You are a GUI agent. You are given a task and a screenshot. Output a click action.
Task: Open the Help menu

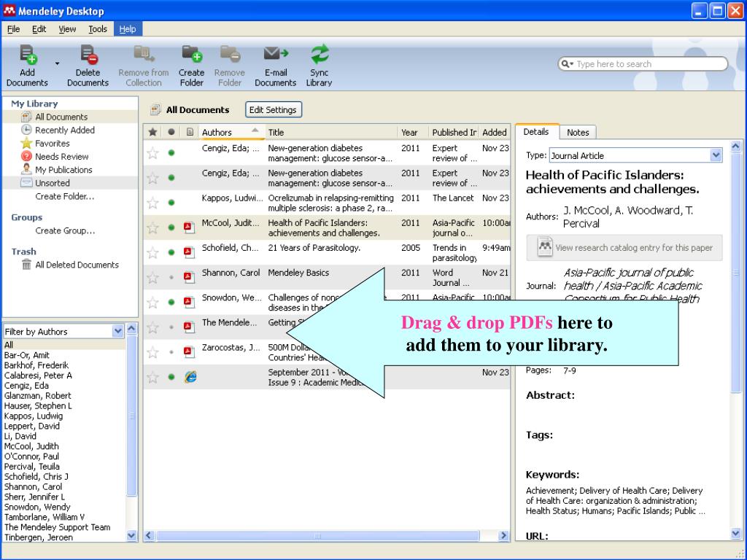tap(128, 29)
